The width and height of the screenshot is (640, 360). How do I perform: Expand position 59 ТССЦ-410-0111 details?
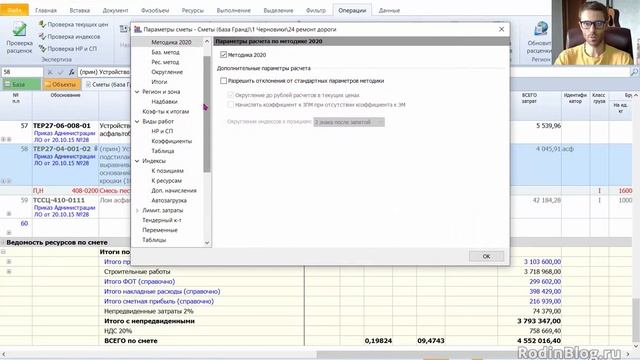point(9,213)
